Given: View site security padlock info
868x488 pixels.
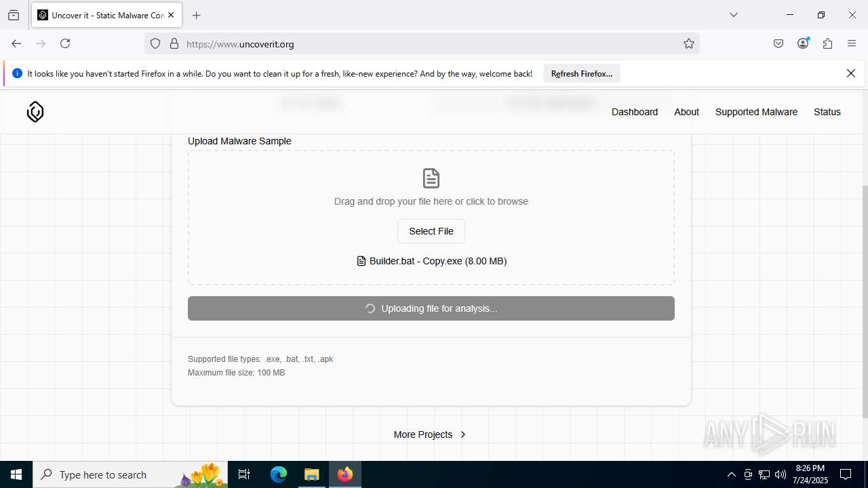Looking at the screenshot, I should 174,44.
